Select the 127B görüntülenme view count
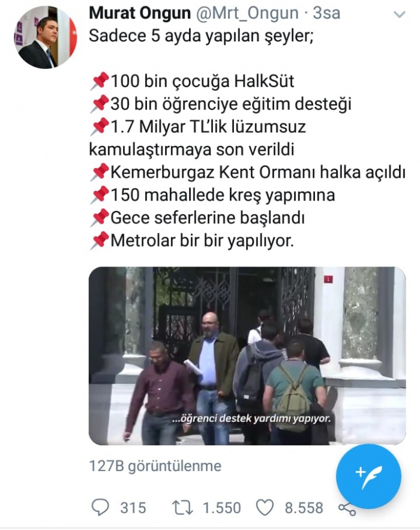Screen dimensions: 420x530 pos(155,466)
